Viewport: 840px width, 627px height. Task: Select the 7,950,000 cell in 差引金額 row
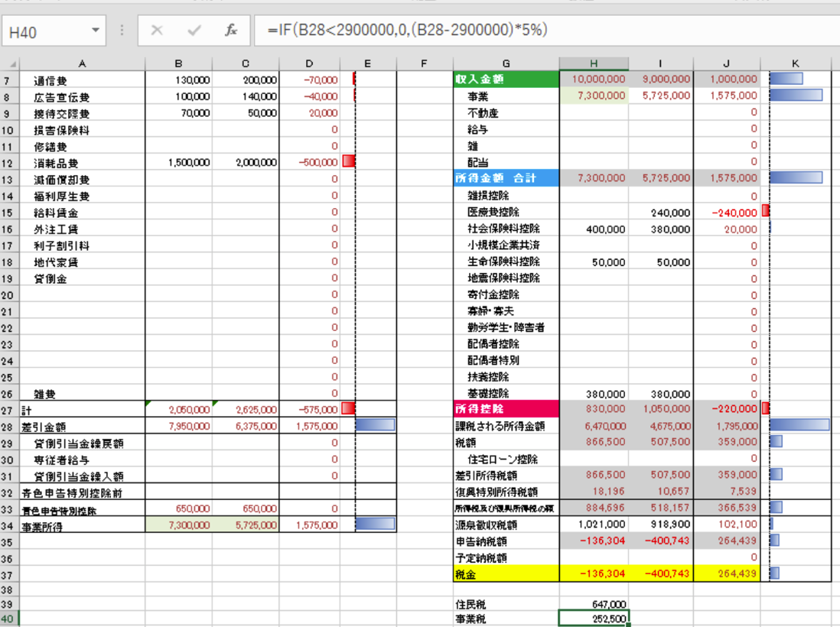click(x=178, y=427)
